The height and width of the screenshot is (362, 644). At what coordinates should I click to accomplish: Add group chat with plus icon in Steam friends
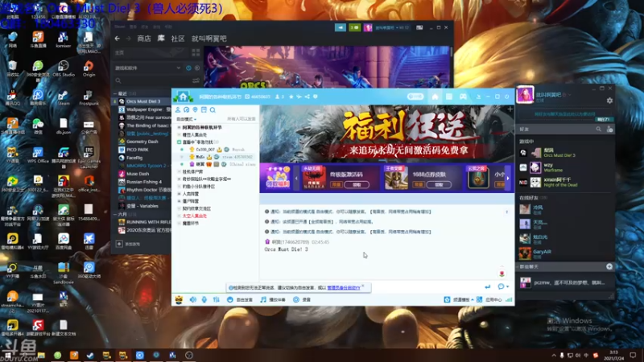click(x=609, y=267)
